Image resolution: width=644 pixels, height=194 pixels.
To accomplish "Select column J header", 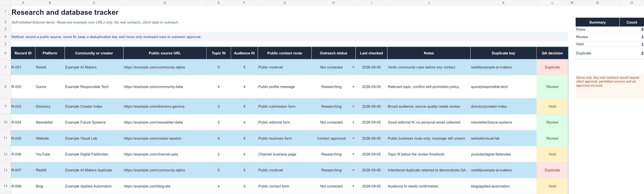I will [429, 3].
